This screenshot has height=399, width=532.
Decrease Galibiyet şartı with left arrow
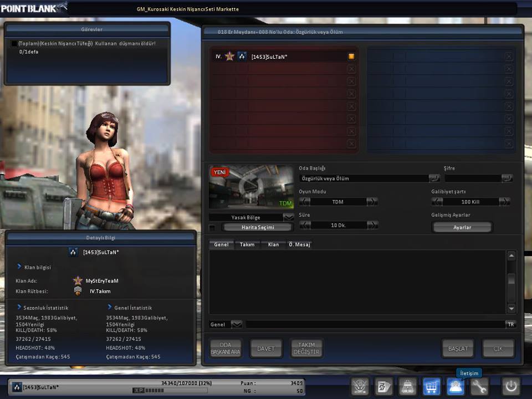437,202
